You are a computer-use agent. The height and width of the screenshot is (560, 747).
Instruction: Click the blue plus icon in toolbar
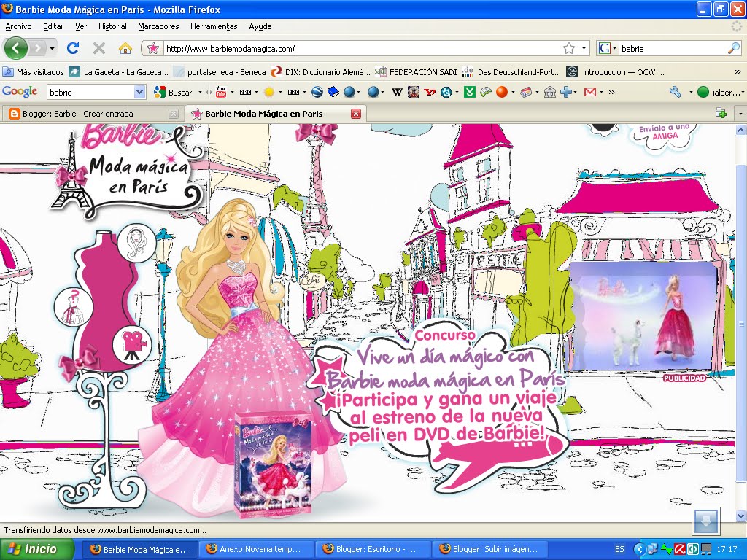(x=566, y=92)
